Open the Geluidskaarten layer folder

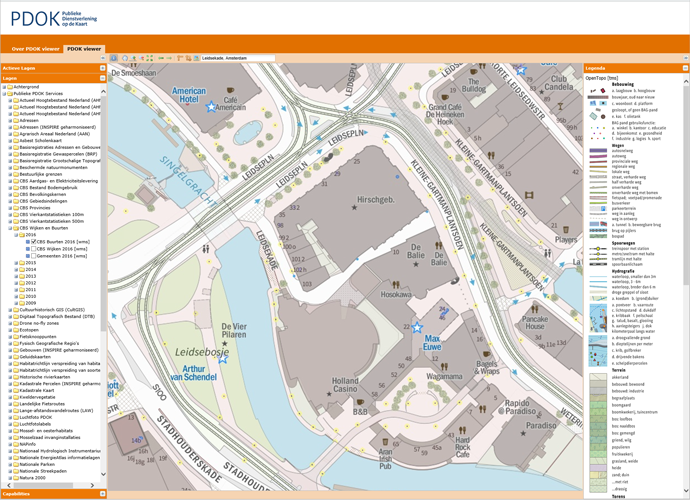tap(16, 357)
